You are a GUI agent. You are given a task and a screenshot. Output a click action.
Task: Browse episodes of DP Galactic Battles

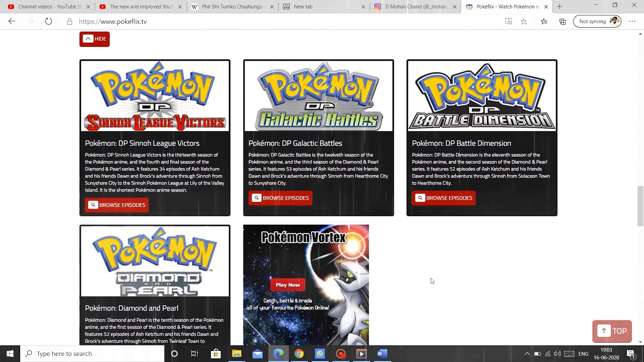tap(280, 198)
